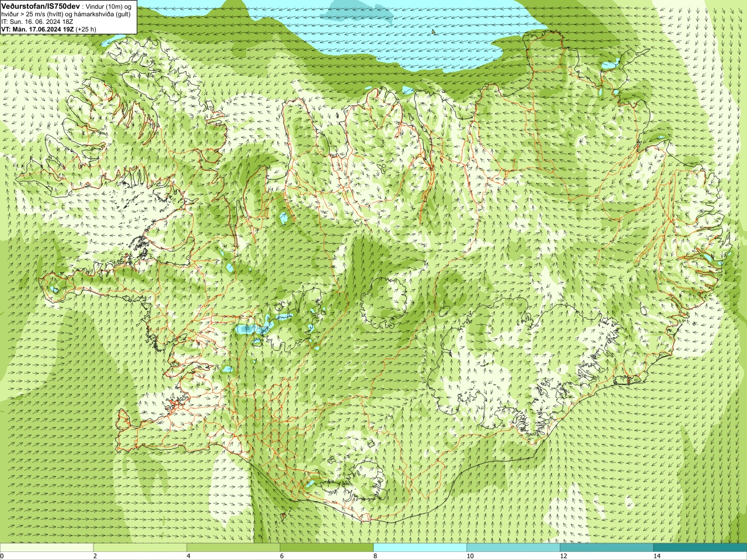
Task: Select the 2–4 m/s light green scale swatch
Action: tap(140, 548)
